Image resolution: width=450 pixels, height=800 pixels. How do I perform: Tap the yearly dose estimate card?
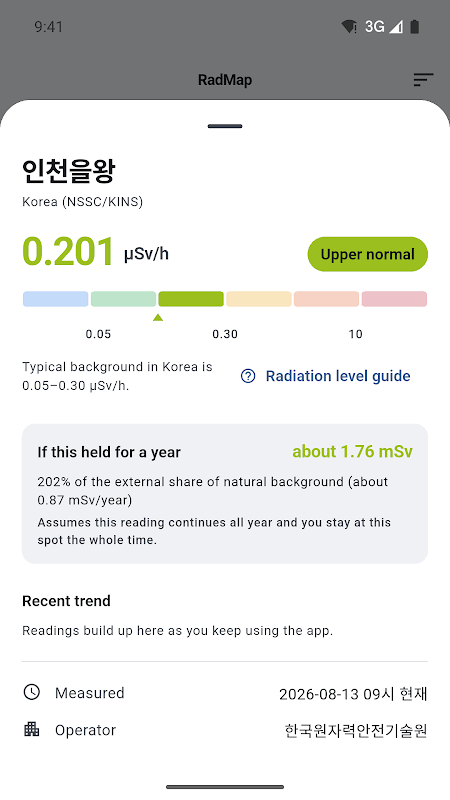224,493
